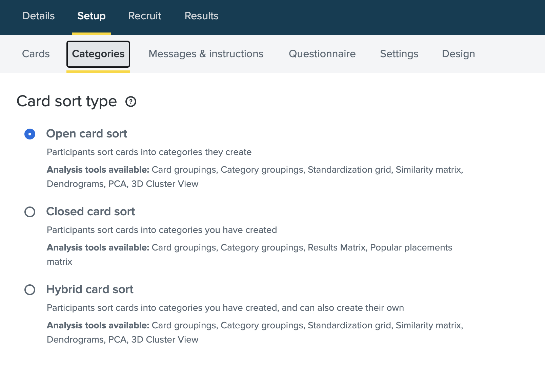The height and width of the screenshot is (392, 545).
Task: Open the Settings sub-tab
Action: click(399, 54)
